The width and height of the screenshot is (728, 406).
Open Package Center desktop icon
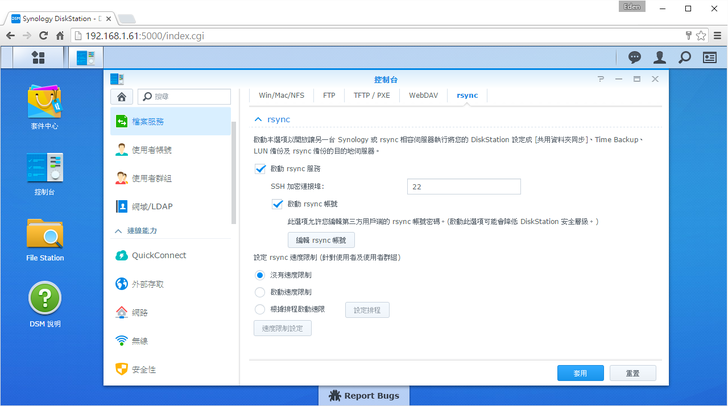pos(45,107)
